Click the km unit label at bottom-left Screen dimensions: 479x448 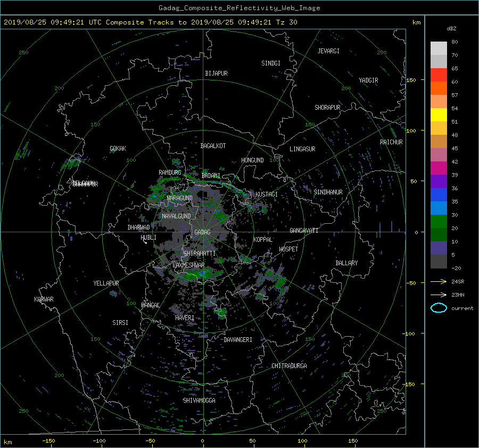coord(8,442)
